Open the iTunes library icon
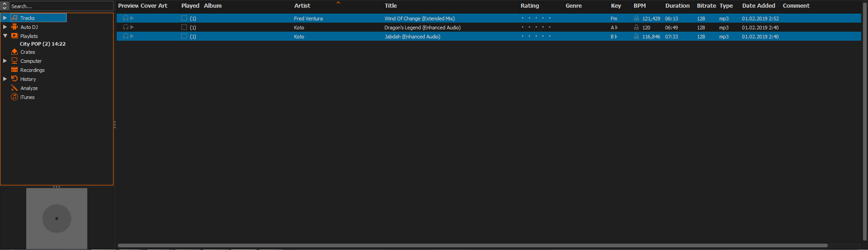The width and height of the screenshot is (868, 250). (x=14, y=97)
